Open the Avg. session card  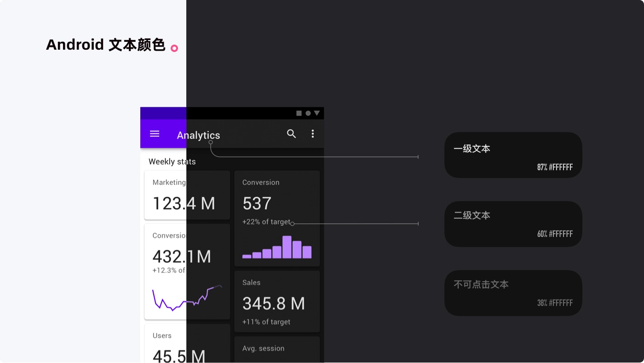pyautogui.click(x=277, y=350)
